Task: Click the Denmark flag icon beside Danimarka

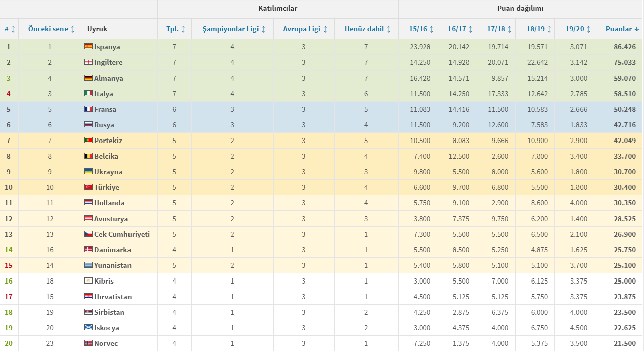Action: coord(88,250)
